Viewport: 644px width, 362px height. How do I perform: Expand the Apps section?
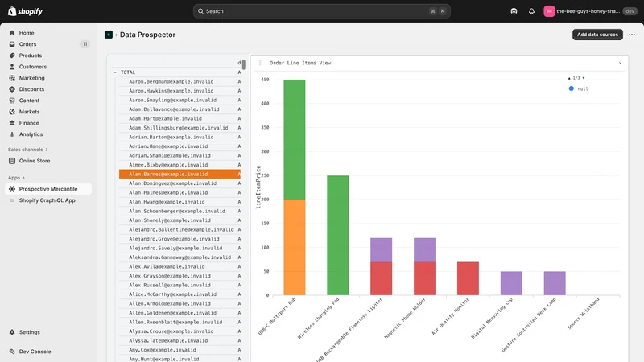[16, 178]
